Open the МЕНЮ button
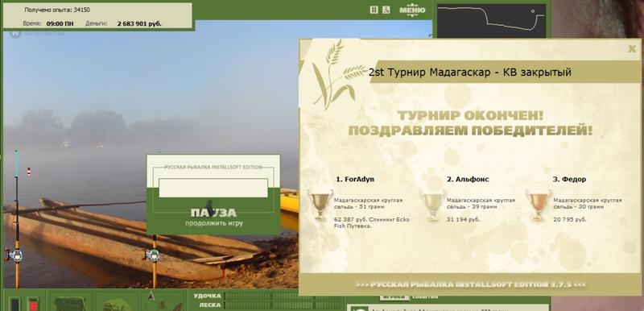The image size is (644, 311). pos(412,10)
